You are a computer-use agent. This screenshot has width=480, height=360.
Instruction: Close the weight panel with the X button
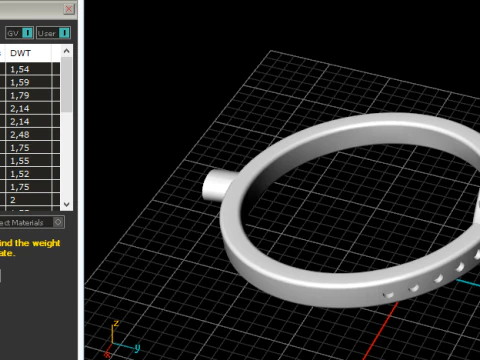click(69, 9)
